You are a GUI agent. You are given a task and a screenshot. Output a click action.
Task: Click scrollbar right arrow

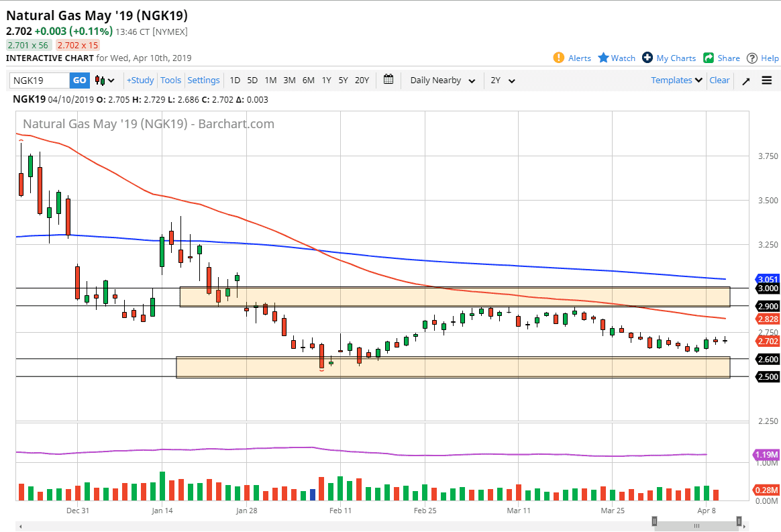coord(745,526)
